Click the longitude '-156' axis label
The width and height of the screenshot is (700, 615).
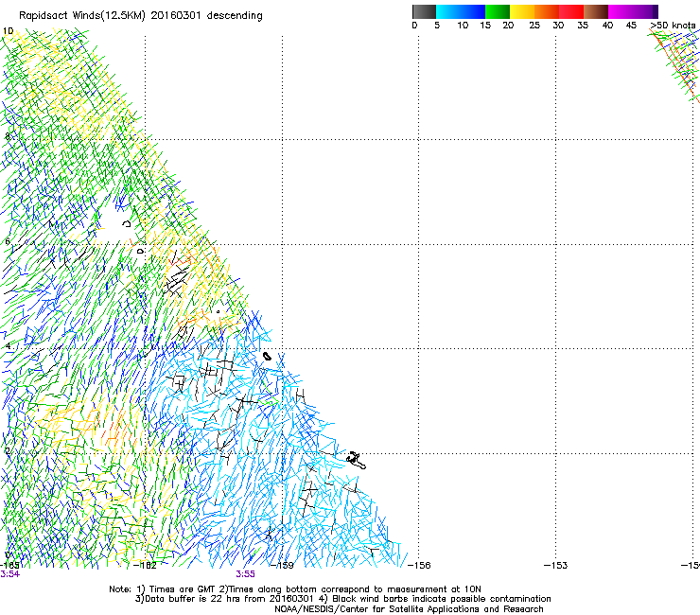[419, 566]
